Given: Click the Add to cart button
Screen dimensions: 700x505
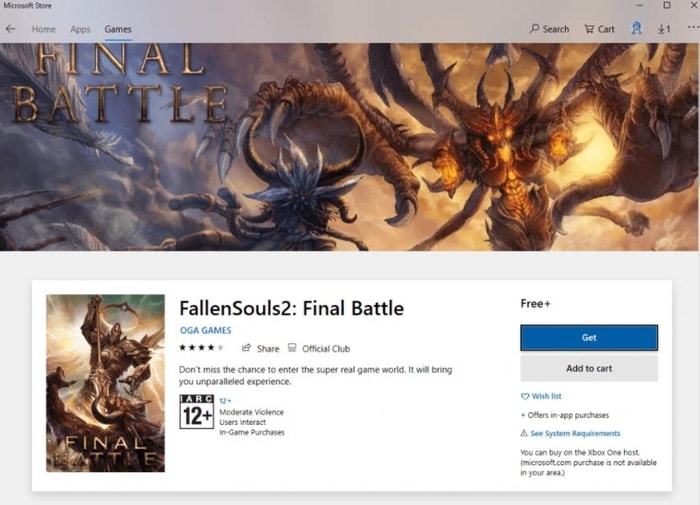Looking at the screenshot, I should click(x=589, y=368).
